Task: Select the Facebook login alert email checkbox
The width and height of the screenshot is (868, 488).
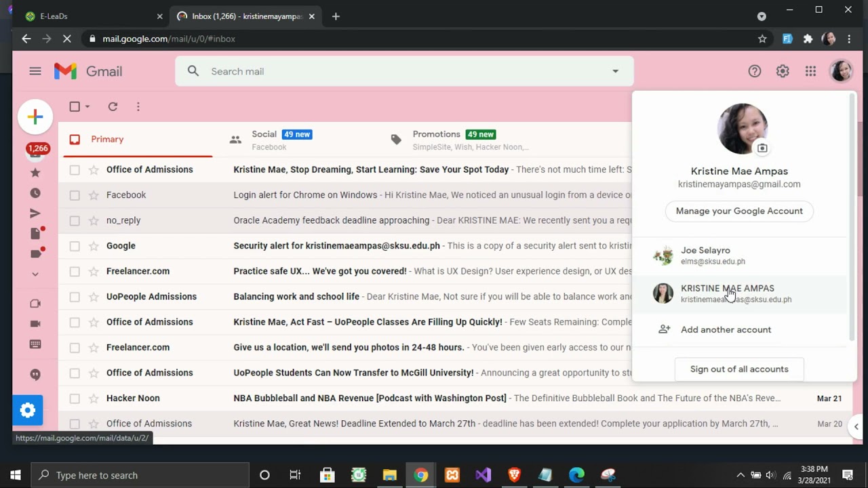Action: [x=75, y=195]
